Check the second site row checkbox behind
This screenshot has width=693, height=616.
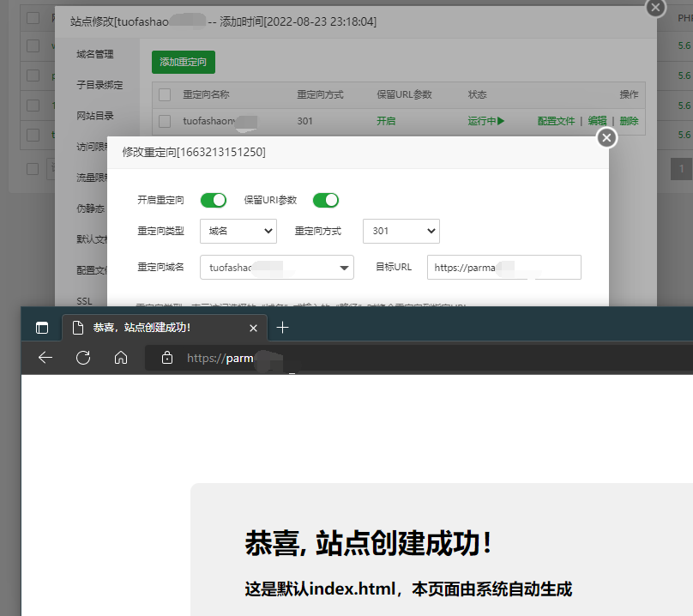pos(33,46)
